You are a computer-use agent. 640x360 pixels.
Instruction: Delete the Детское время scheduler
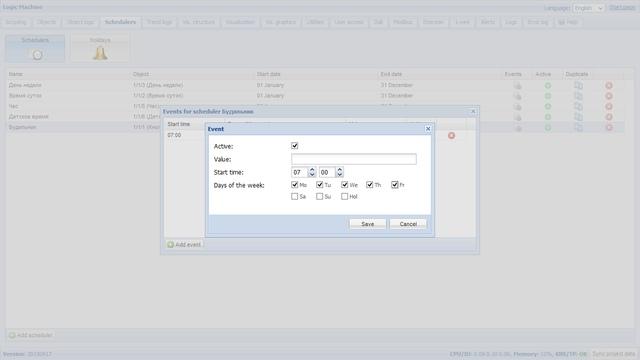point(609,117)
